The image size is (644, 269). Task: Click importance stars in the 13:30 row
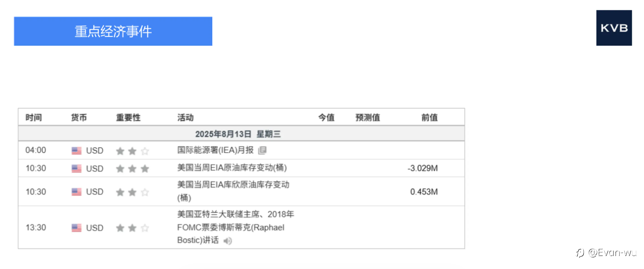click(x=133, y=228)
